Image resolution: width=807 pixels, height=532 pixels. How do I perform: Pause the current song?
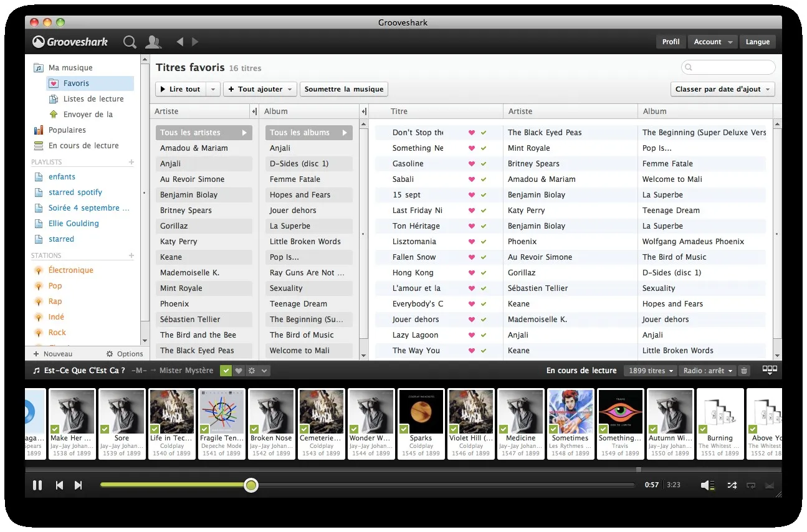[x=37, y=485]
